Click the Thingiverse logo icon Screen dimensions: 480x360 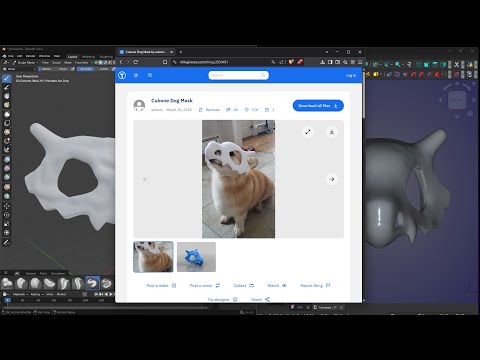(x=122, y=75)
